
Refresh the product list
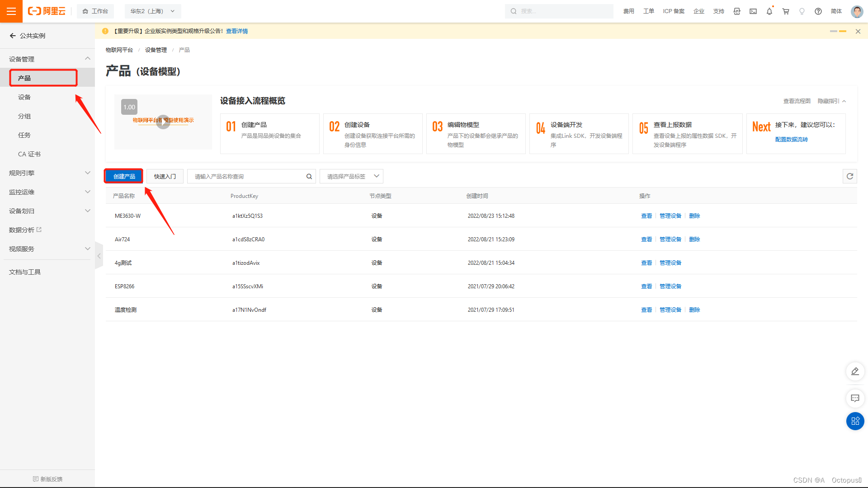tap(850, 176)
